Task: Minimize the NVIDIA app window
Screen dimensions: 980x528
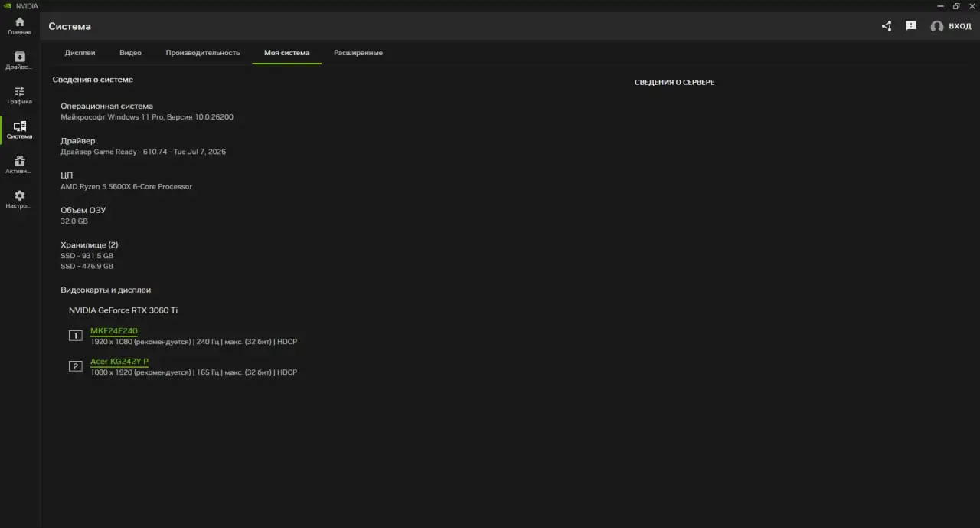Action: click(940, 6)
